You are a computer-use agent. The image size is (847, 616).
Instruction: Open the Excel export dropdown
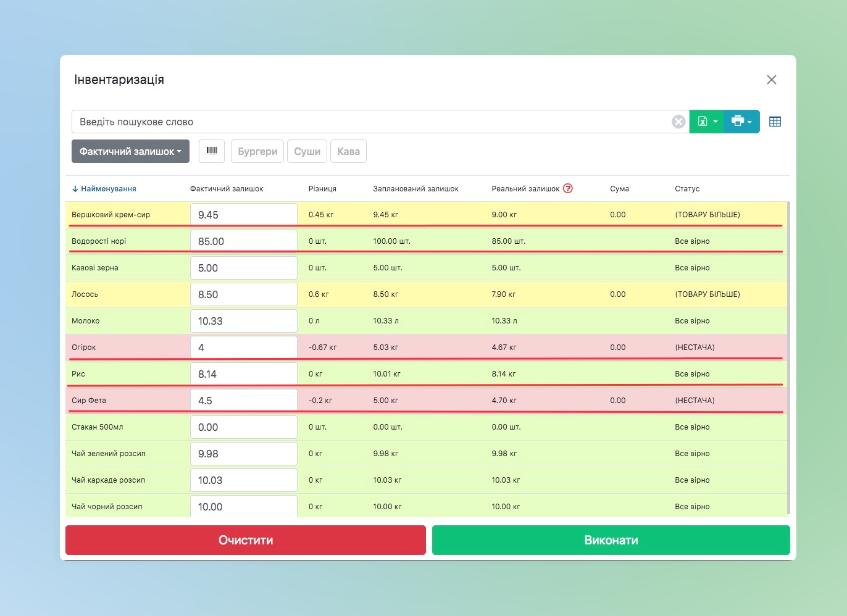coord(706,122)
